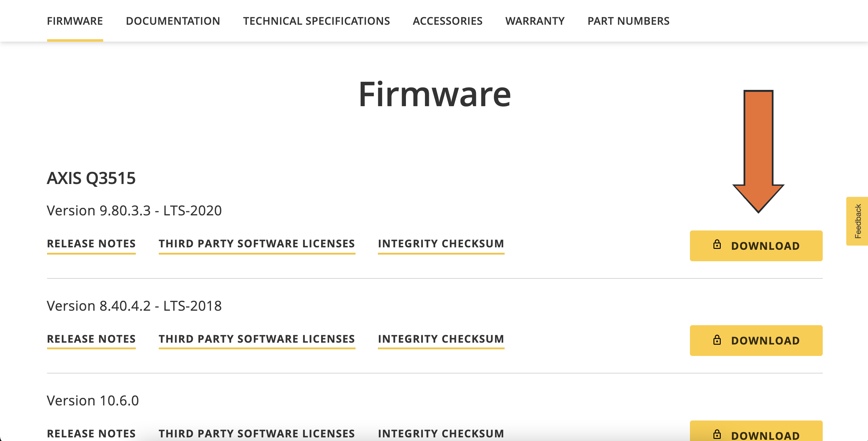The width and height of the screenshot is (868, 441).
Task: Click the lock icon beside Download for version 8.40.4.2
Action: point(718,340)
